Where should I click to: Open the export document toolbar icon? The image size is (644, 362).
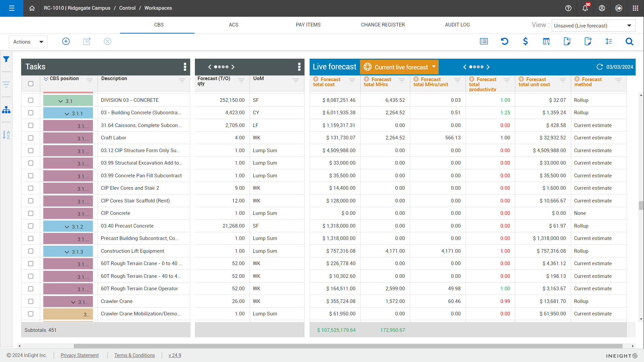(x=588, y=41)
